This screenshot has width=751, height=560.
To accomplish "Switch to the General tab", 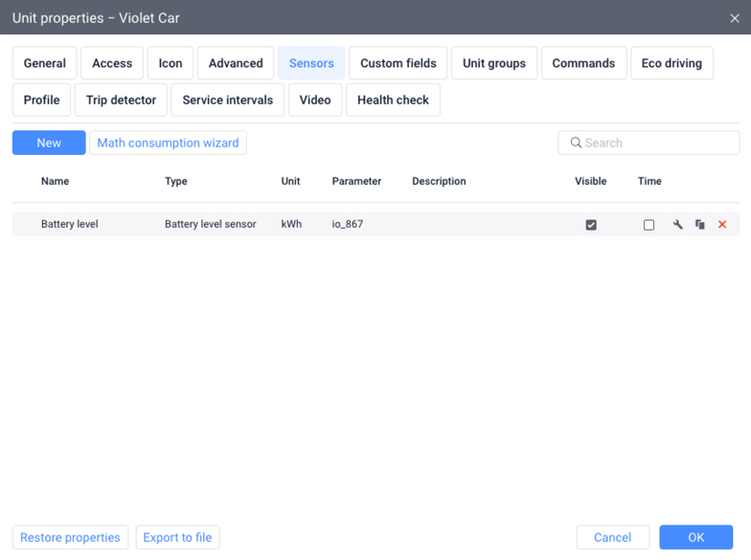I will click(45, 63).
